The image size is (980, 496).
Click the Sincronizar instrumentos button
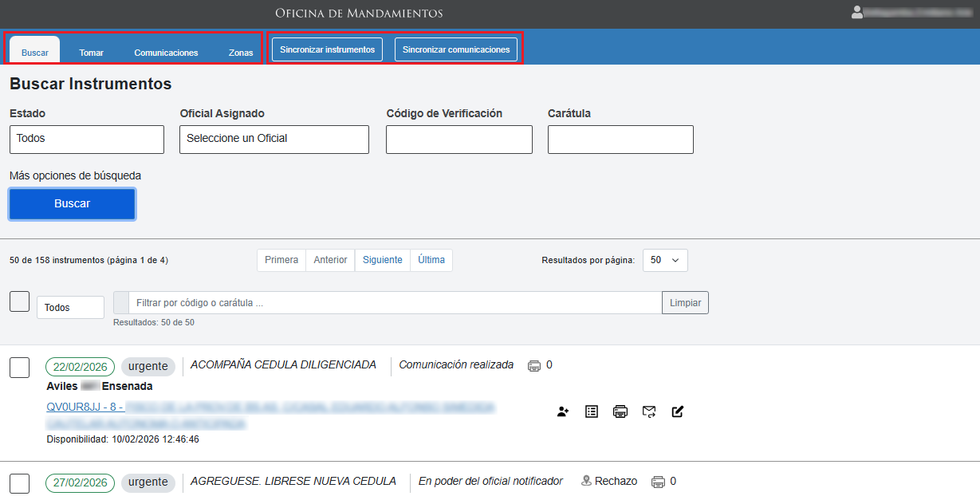[327, 49]
